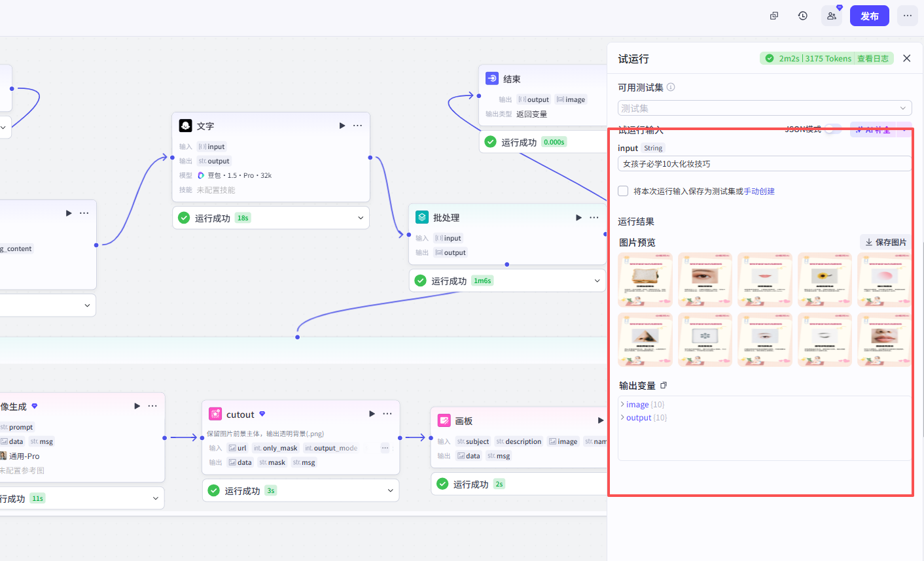Run the 文字 node with its play icon

tap(342, 126)
